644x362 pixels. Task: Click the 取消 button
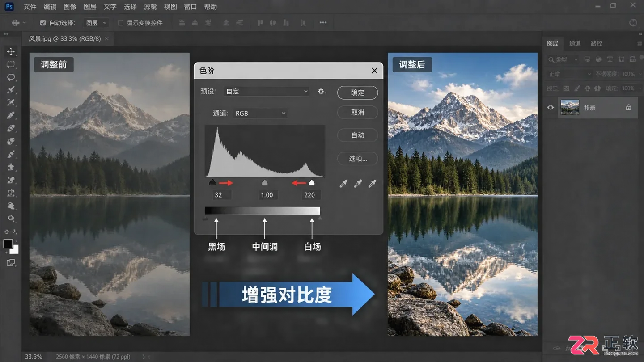357,113
